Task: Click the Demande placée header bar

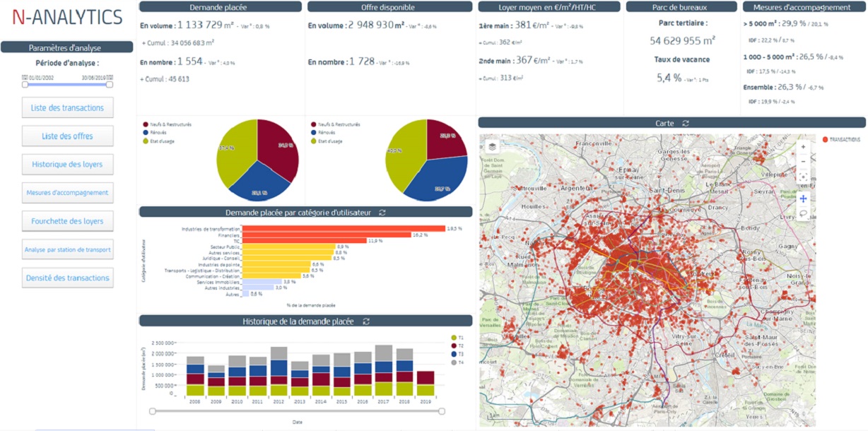Action: click(x=221, y=7)
